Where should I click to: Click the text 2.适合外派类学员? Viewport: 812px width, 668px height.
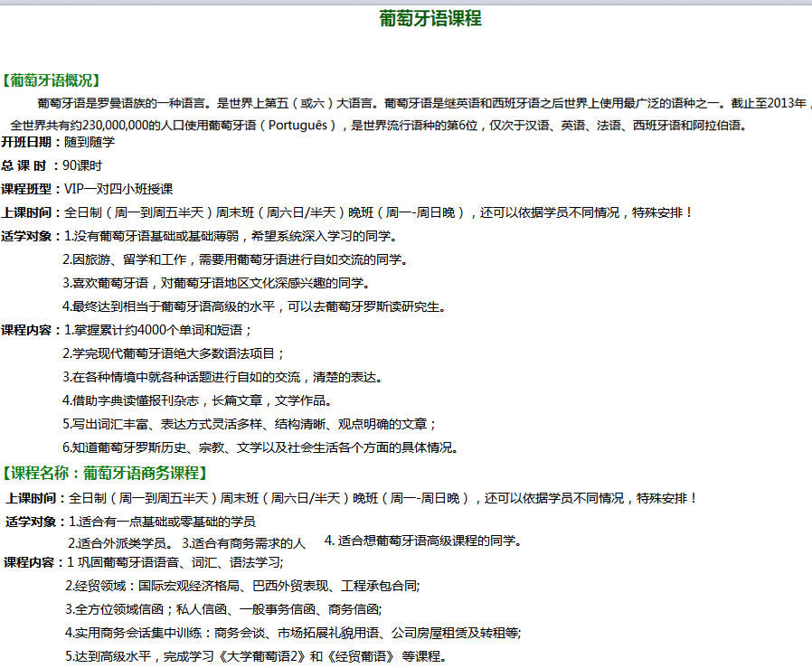click(120, 543)
